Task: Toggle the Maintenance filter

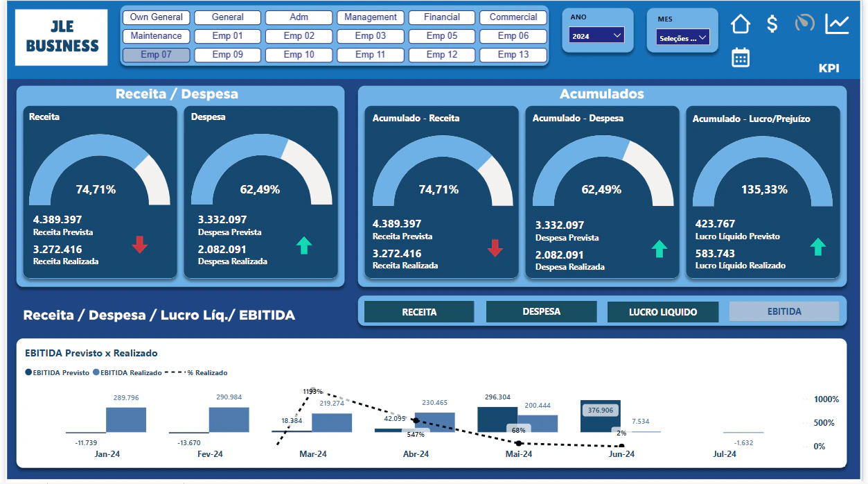Action: [x=157, y=36]
